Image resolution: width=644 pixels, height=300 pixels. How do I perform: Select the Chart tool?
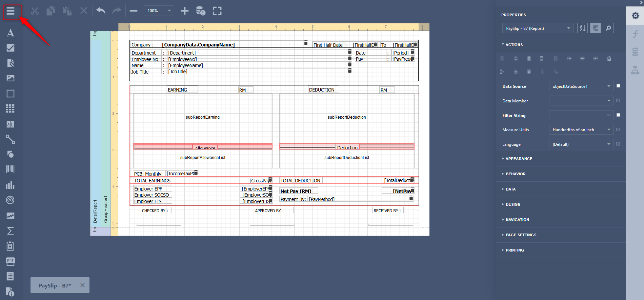coord(11,185)
